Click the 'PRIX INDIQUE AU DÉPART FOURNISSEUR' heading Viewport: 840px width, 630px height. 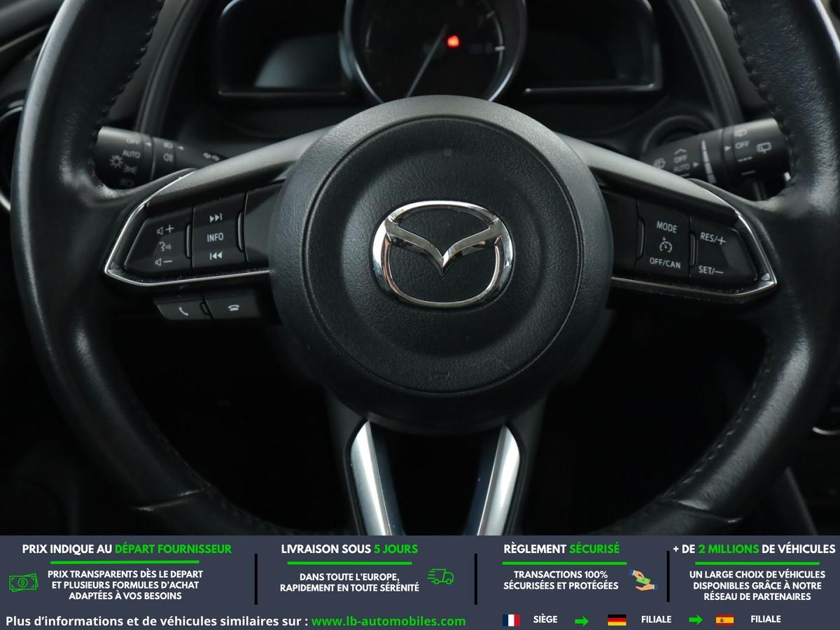[127, 549]
